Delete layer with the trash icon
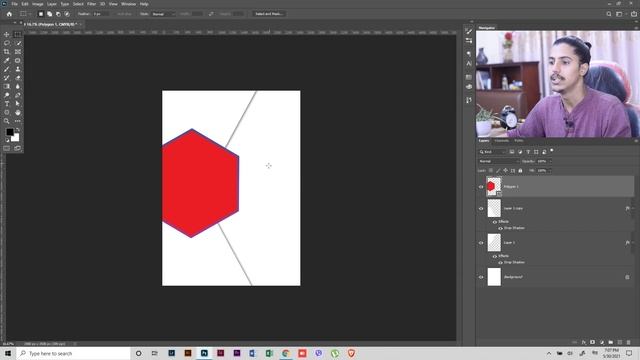The height and width of the screenshot is (360, 640). click(629, 342)
